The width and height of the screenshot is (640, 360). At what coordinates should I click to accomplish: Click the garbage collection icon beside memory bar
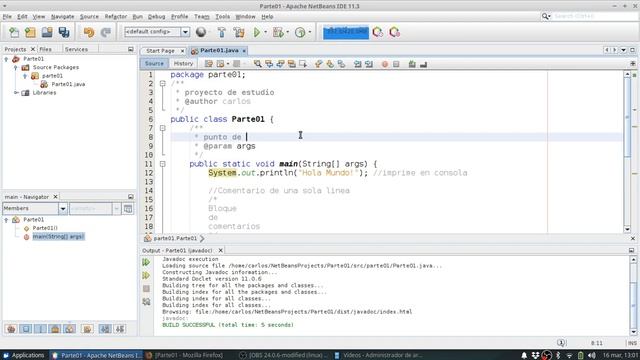pos(378,32)
